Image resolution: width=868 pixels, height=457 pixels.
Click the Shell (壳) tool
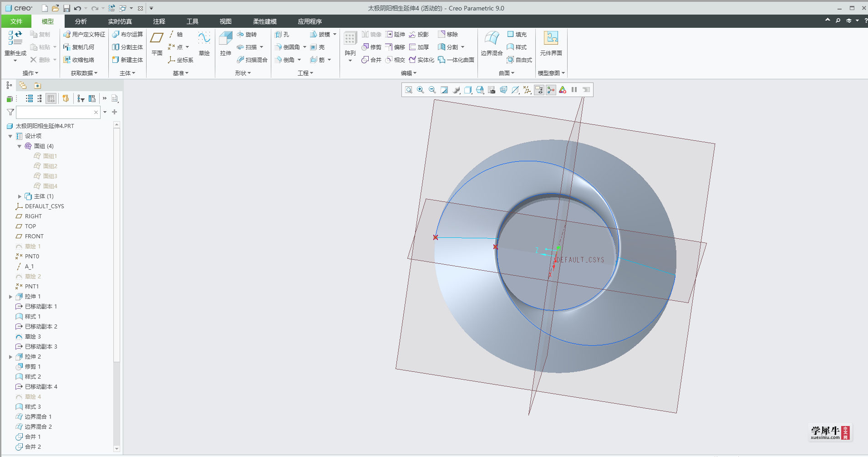[317, 47]
